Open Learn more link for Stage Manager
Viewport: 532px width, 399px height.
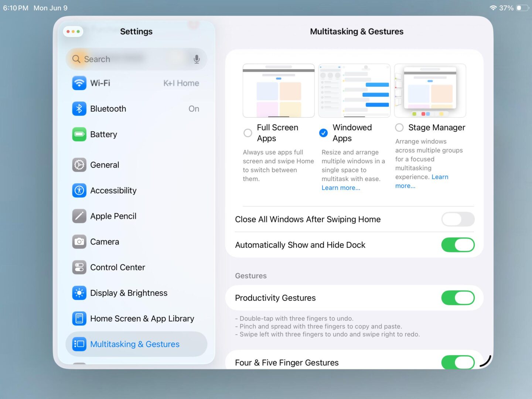405,186
